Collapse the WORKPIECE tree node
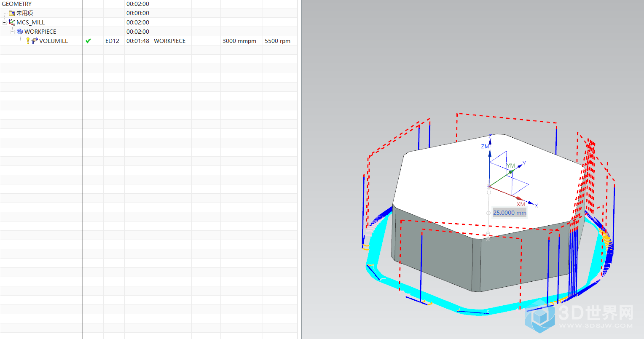Viewport: 644px width, 339px height. click(13, 32)
